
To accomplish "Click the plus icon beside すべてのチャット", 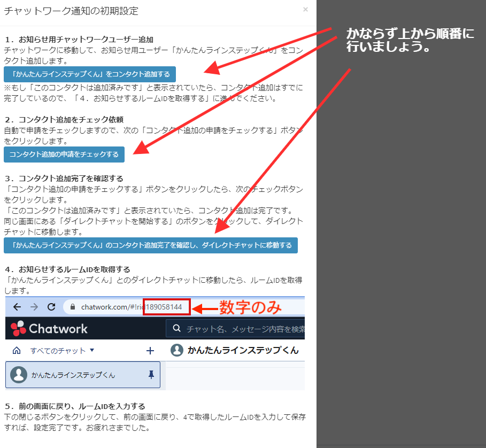I will tap(150, 351).
